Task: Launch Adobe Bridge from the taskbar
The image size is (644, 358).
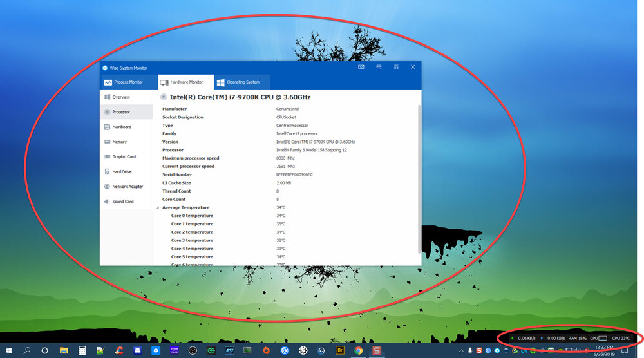Action: click(339, 351)
